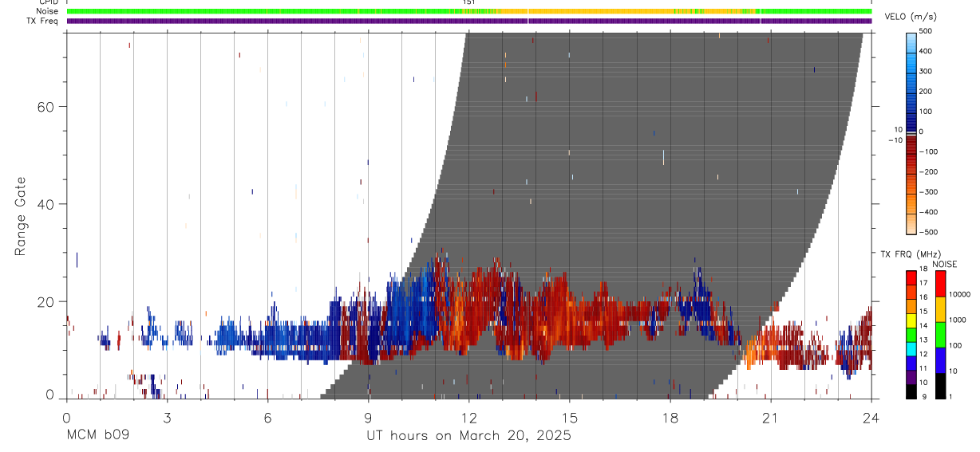Click the NOISE legend value "1000"

(958, 320)
